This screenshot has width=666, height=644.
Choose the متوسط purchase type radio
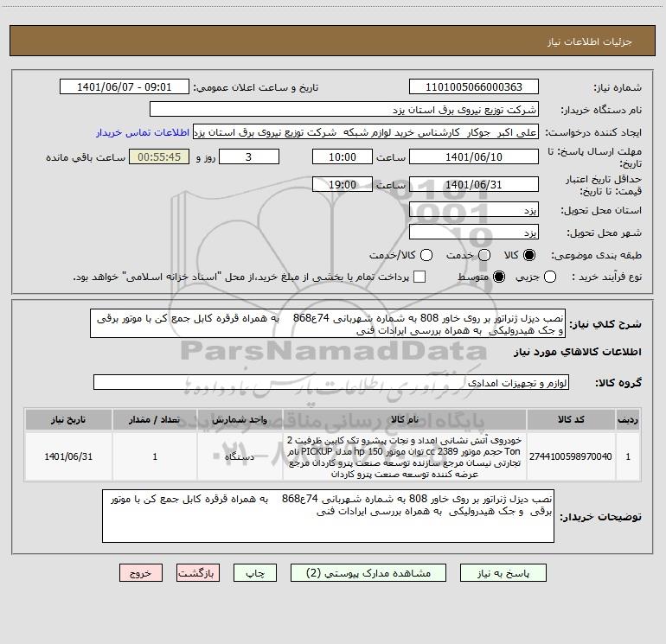(x=499, y=277)
